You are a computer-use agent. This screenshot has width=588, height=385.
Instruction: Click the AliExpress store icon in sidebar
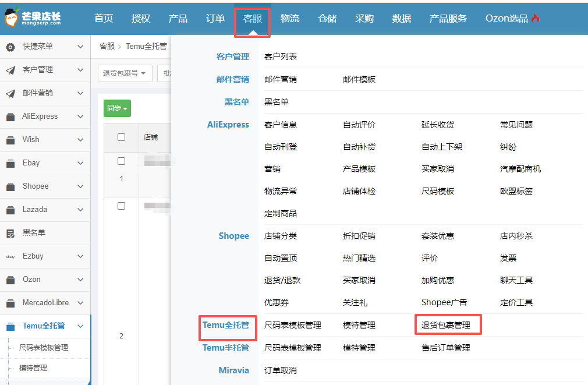tap(10, 116)
